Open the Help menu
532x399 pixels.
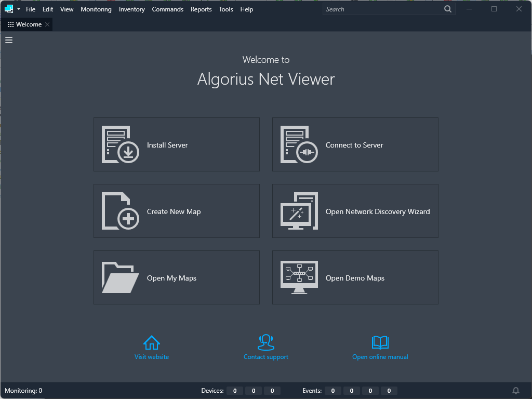247,9
